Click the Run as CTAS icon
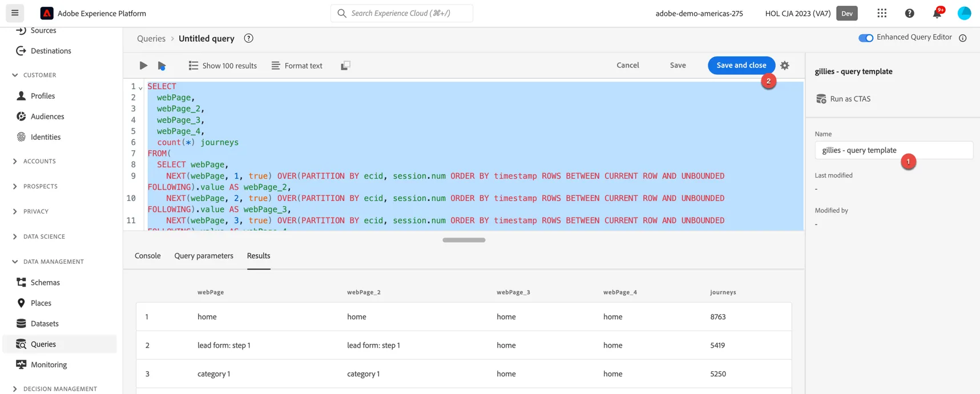Viewport: 980px width, 394px height. 821,99
